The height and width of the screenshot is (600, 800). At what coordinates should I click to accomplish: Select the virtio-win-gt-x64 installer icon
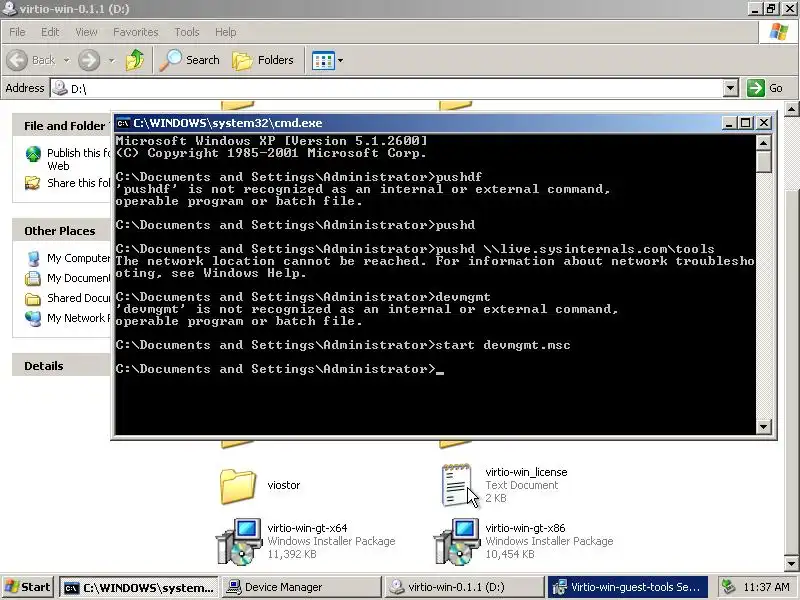click(x=239, y=542)
